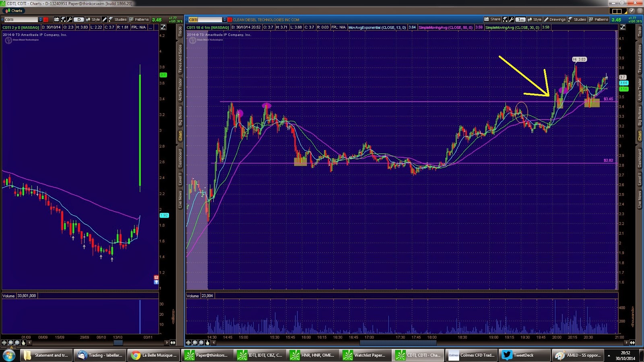The height and width of the screenshot is (362, 644).
Task: Click left chart zoom out icon
Action: (17, 343)
